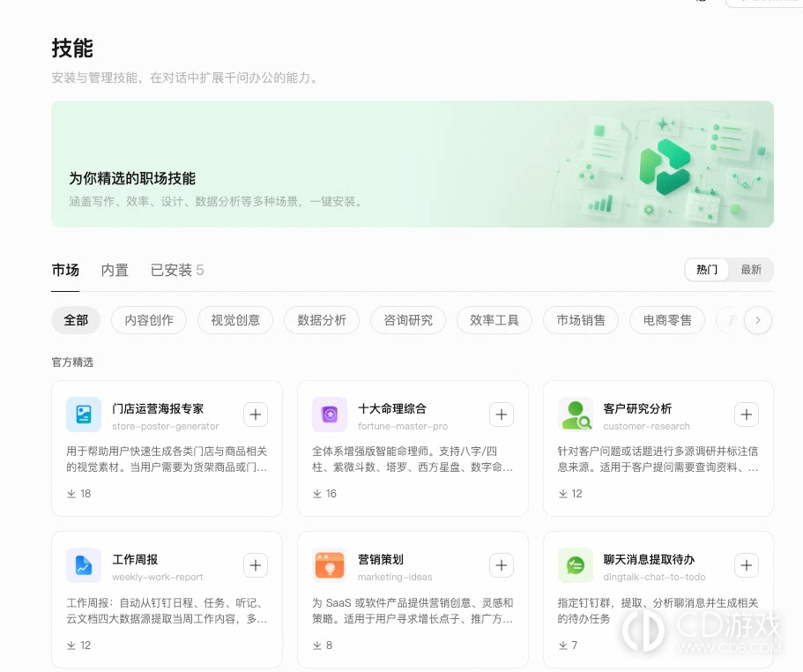Switch to the 市场 tab

pos(65,270)
